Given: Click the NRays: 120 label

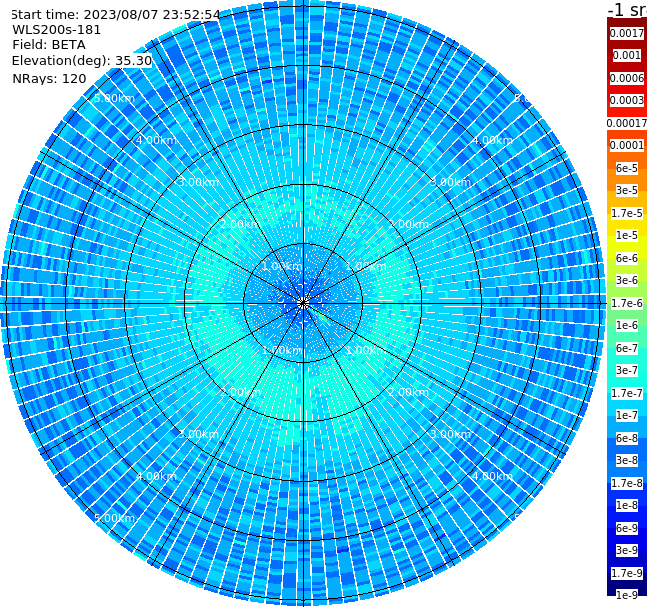Looking at the screenshot, I should click(x=49, y=78).
